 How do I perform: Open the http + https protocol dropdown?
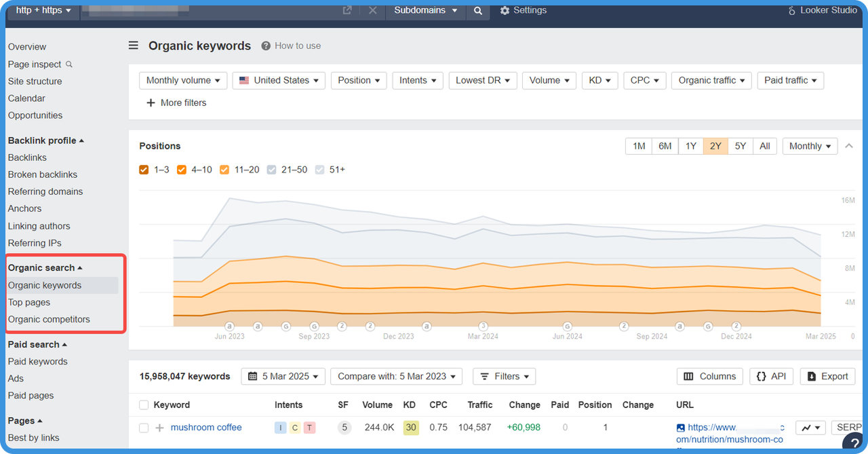click(43, 10)
